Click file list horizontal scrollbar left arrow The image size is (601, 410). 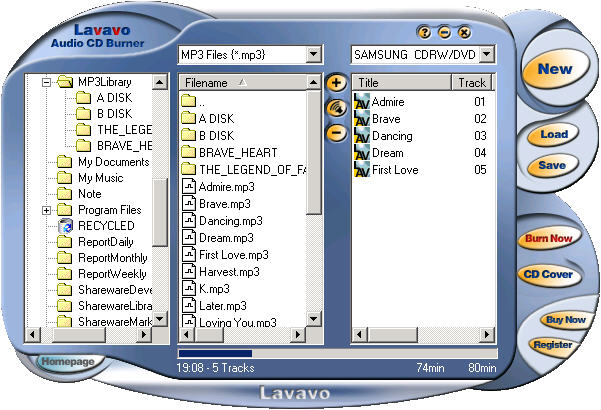[187, 335]
